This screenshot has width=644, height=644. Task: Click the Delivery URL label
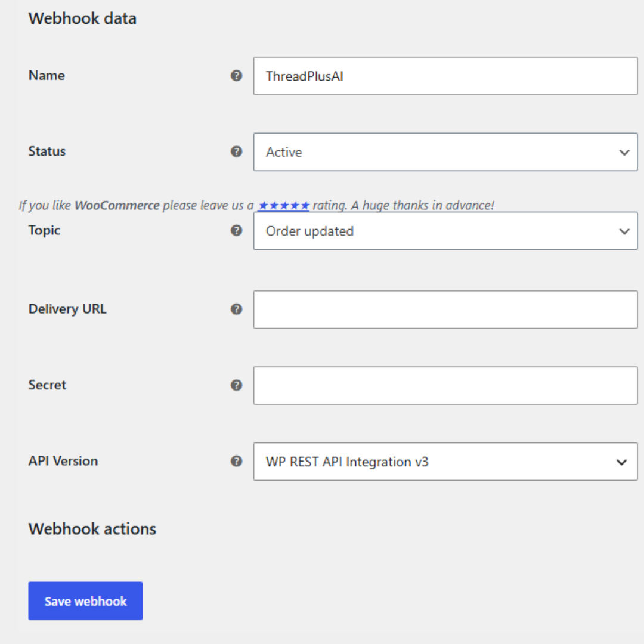tap(67, 309)
